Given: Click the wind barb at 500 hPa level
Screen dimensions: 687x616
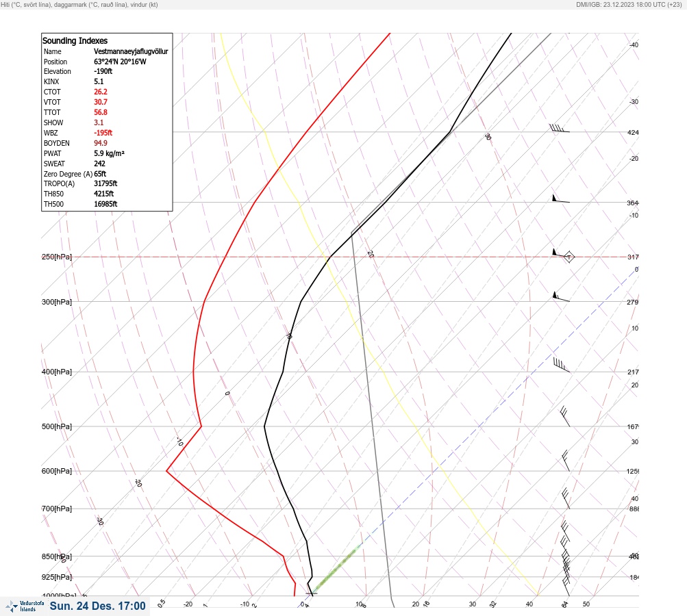Looking at the screenshot, I should click(565, 416).
